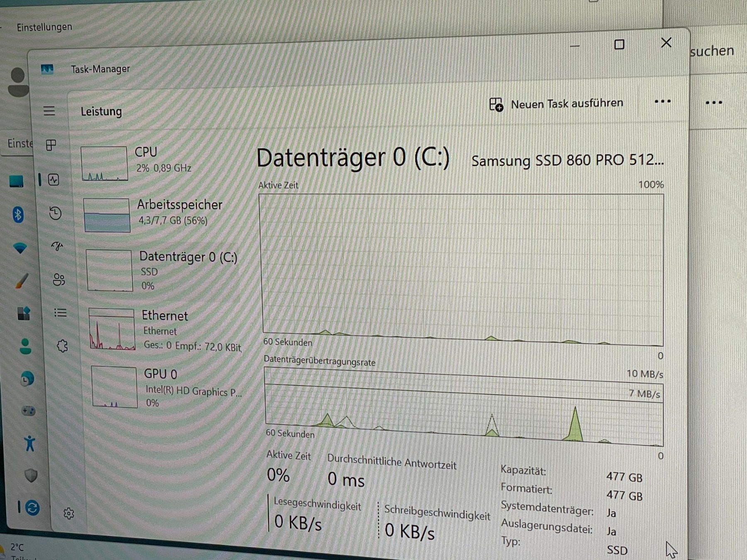Open Time and language icon in Einstellungen

point(27,379)
